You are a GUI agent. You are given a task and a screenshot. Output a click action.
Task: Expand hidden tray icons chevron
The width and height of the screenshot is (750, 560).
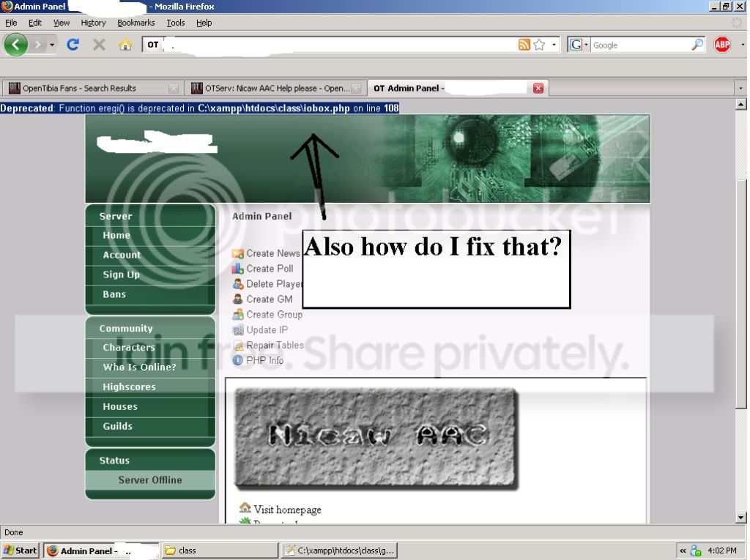tap(683, 551)
